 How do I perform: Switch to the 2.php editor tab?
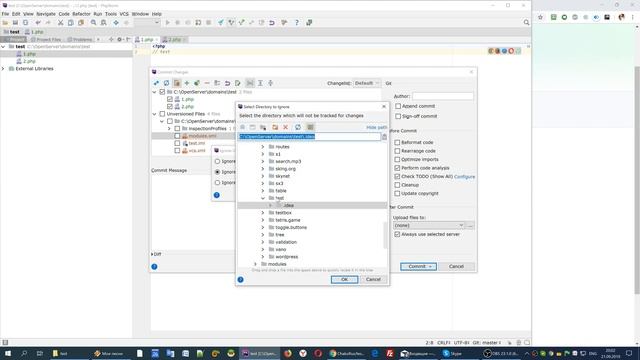(174, 40)
